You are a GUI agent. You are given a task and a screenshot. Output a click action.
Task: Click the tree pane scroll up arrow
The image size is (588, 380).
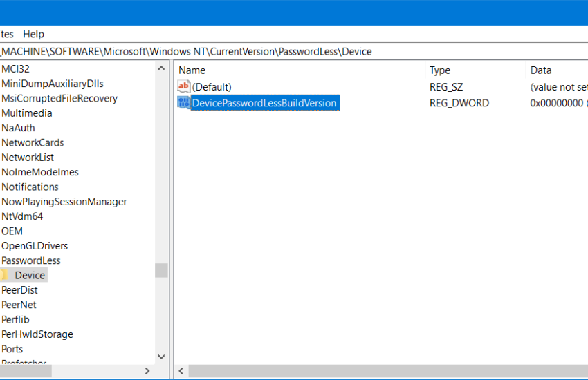[x=161, y=69]
